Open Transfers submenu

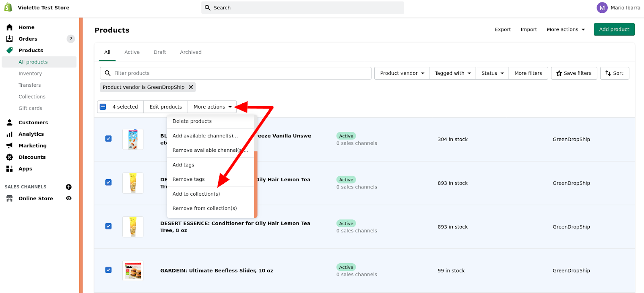pyautogui.click(x=29, y=85)
